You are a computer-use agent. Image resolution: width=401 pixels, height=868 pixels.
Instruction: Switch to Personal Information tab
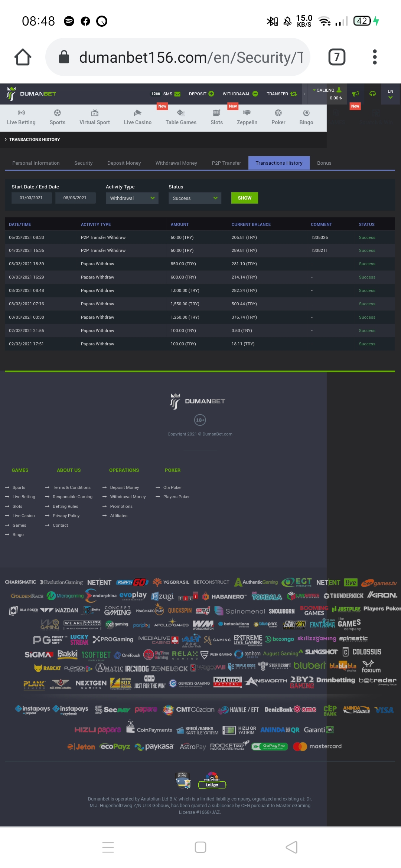[x=36, y=163]
